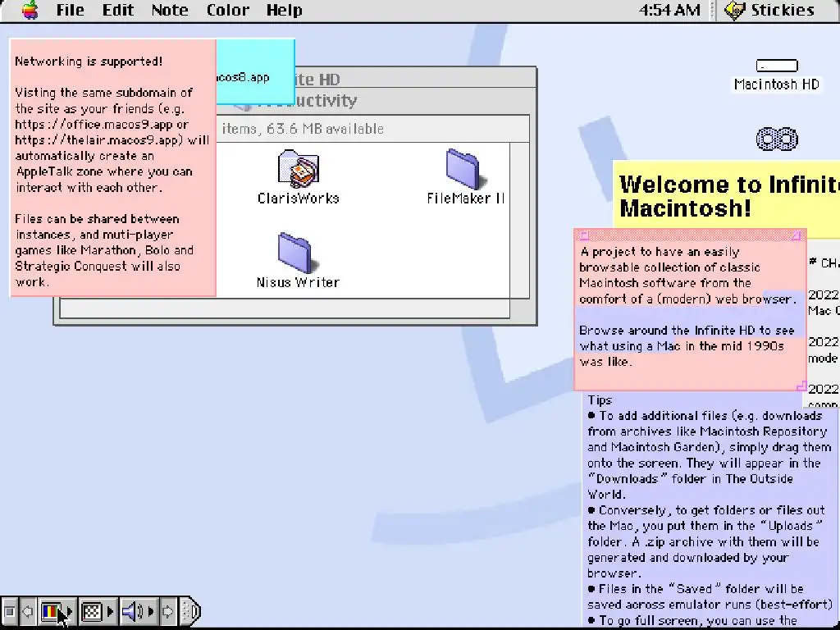
Task: Click the 'Networking is supported!' heading text
Action: pos(89,61)
